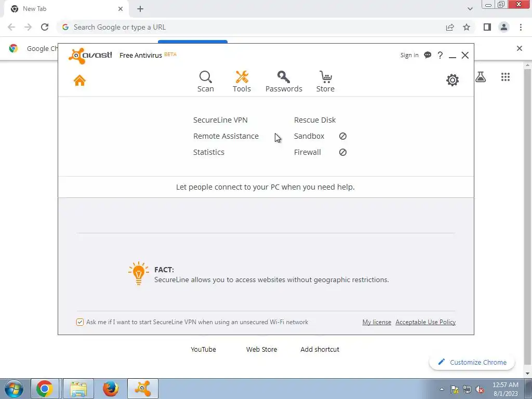
Task: Open Google apps grid
Action: point(505,77)
